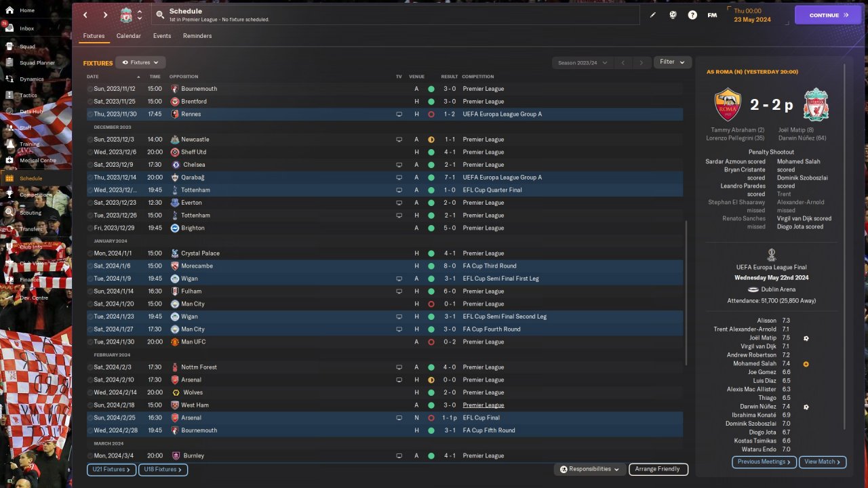Click the goal icon next to Joël Matip rating
The image size is (868, 488).
coord(806,338)
